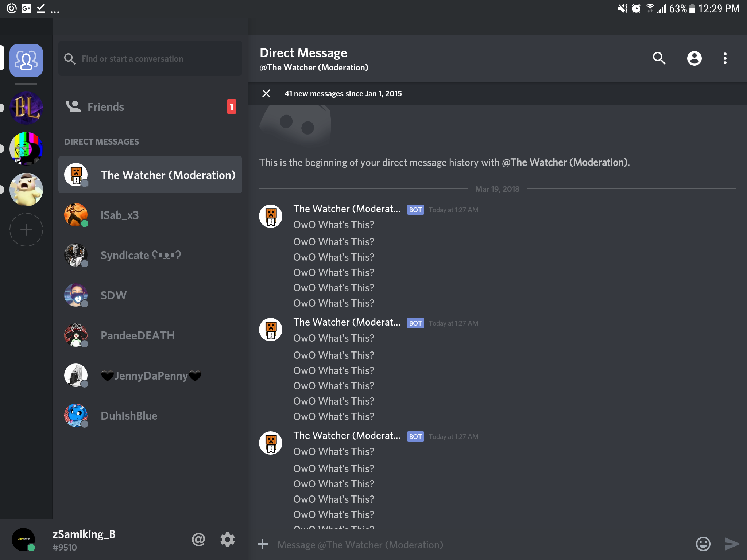Open the DuhIshBlue direct message

(x=150, y=416)
